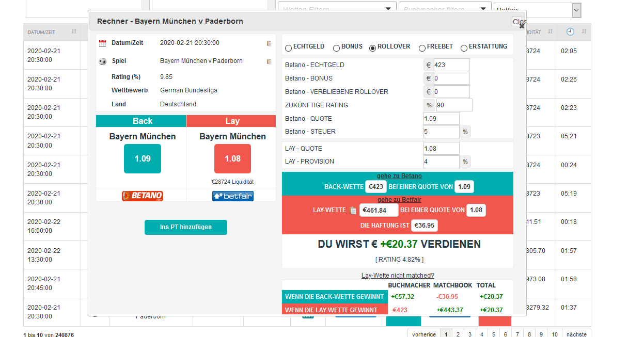Click the soccer ball icon beside Spiel
Image resolution: width=644 pixels, height=337 pixels.
click(x=102, y=61)
